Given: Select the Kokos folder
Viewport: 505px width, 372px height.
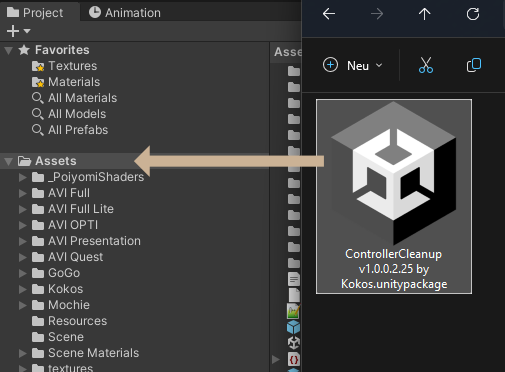Looking at the screenshot, I should coord(58,289).
